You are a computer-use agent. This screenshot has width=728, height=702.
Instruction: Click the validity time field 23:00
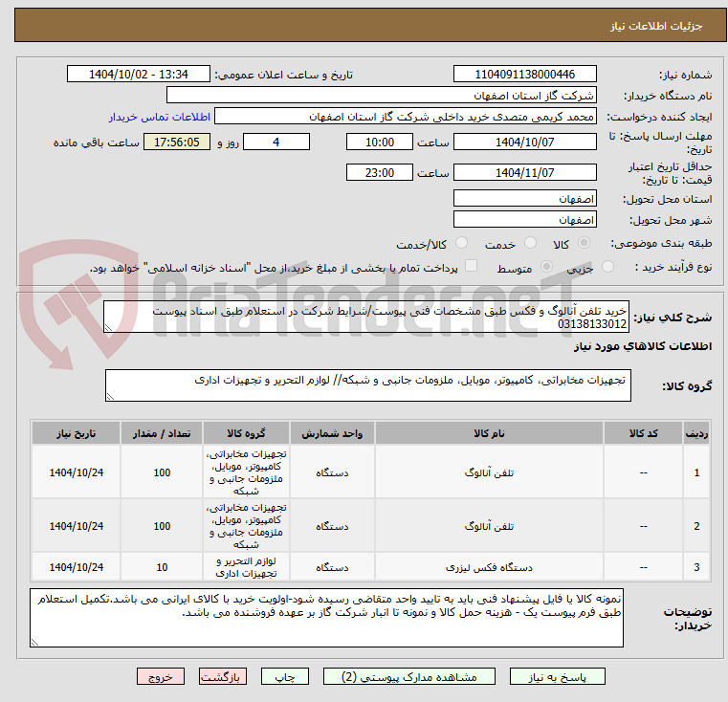(380, 172)
